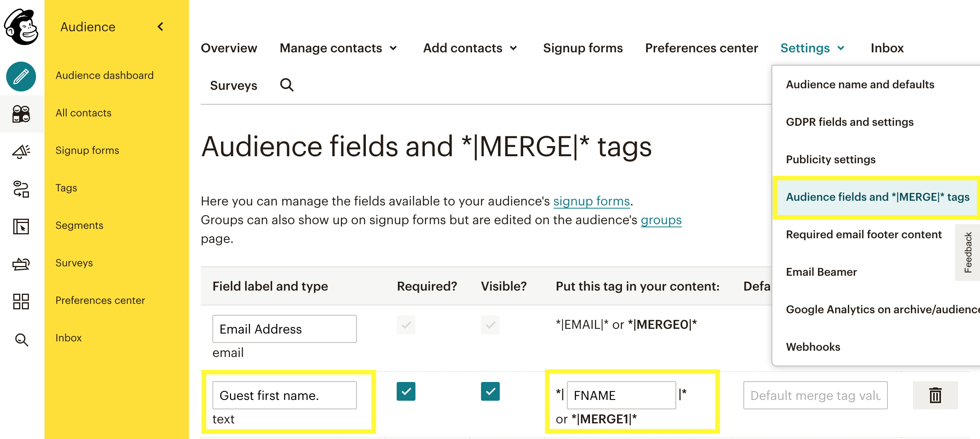This screenshot has height=439, width=980.
Task: Click the FNAME merge tag field
Action: (621, 395)
